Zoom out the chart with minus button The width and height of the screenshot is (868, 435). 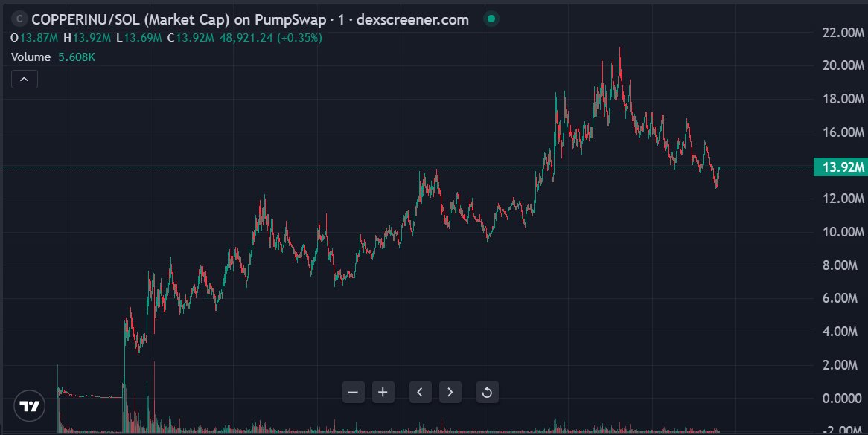[353, 393]
